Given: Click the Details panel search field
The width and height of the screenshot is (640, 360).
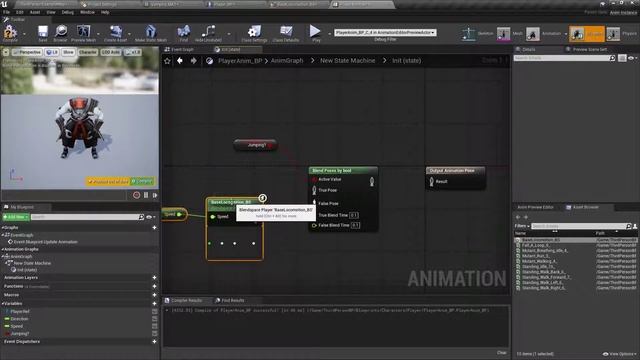Looking at the screenshot, I should point(565,58).
